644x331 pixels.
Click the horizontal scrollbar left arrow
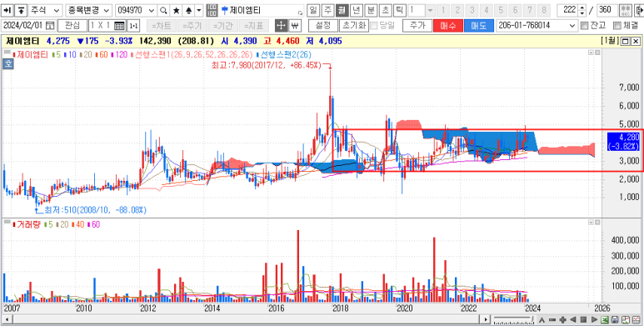click(6, 319)
